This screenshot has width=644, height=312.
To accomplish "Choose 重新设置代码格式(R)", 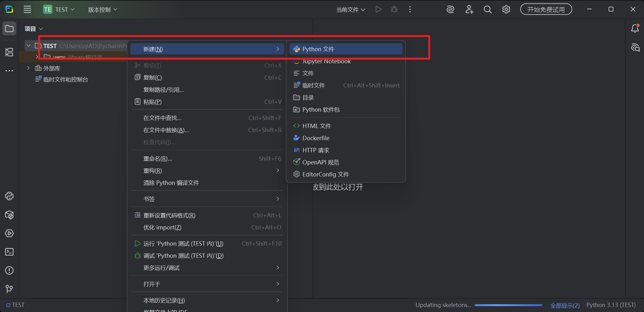I will [207, 215].
